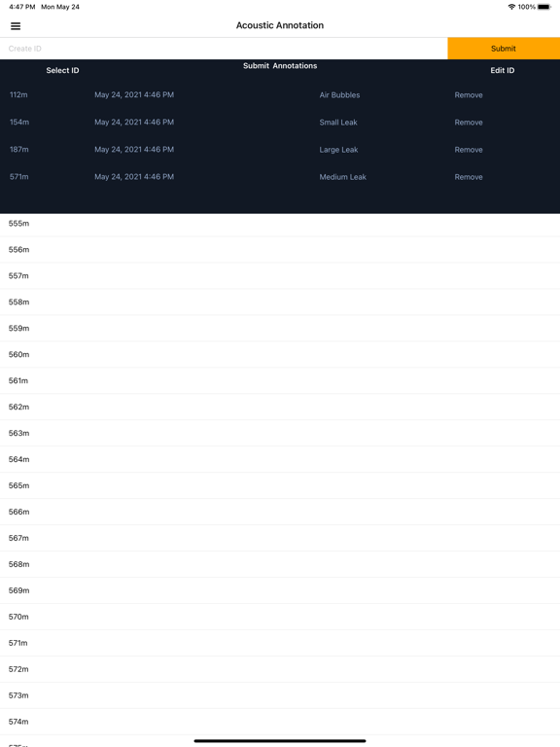The width and height of the screenshot is (560, 747).
Task: Remove the 154m Small Leak annotation
Action: coord(469,122)
